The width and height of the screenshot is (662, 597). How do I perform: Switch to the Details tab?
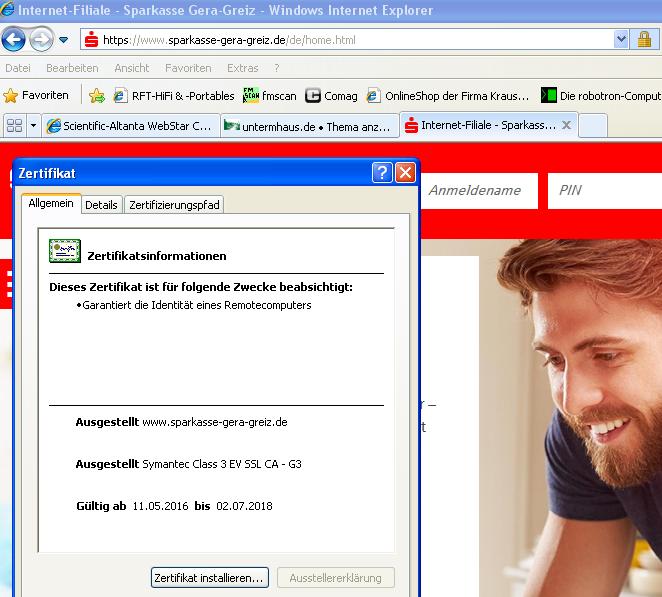pyautogui.click(x=101, y=205)
